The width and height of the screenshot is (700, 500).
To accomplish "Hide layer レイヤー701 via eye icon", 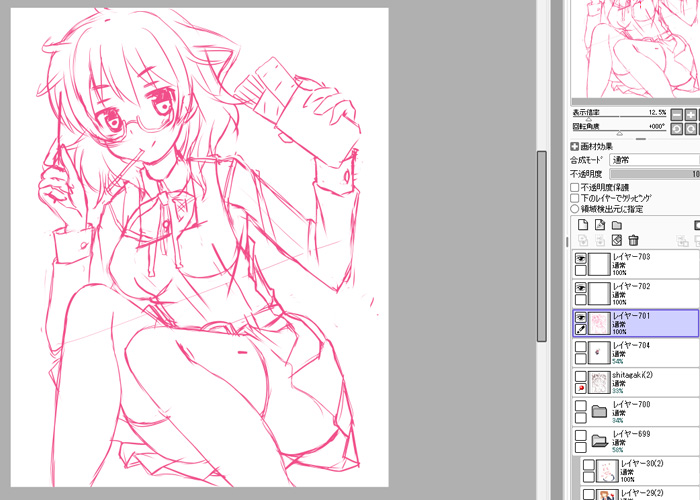I will tap(580, 317).
